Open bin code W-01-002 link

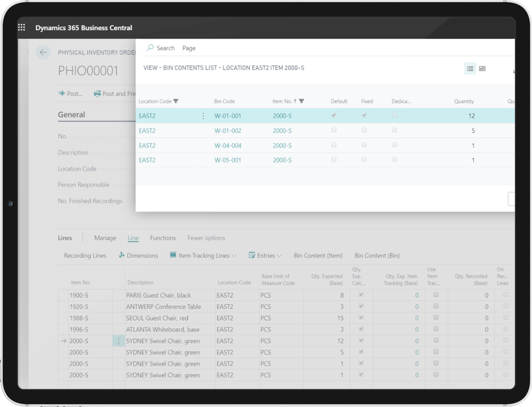point(228,130)
